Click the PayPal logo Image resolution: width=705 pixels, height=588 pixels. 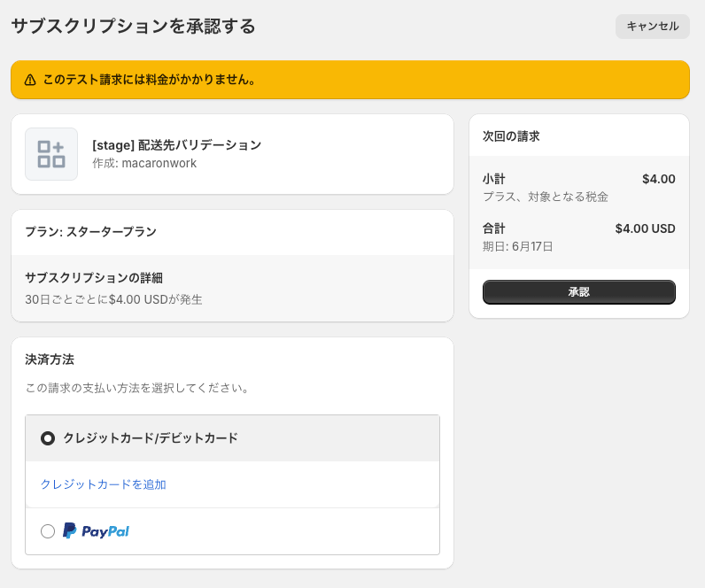[x=96, y=531]
